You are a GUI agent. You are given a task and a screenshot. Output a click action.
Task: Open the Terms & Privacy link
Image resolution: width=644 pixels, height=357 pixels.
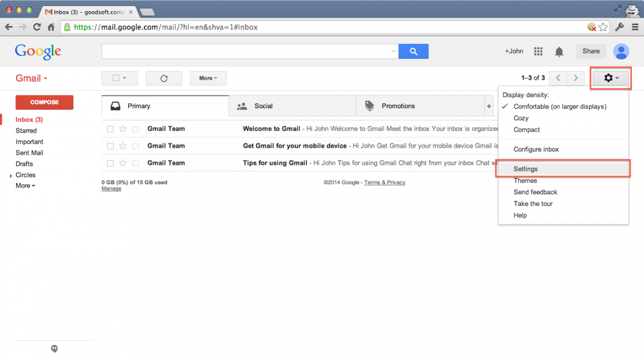click(x=384, y=183)
